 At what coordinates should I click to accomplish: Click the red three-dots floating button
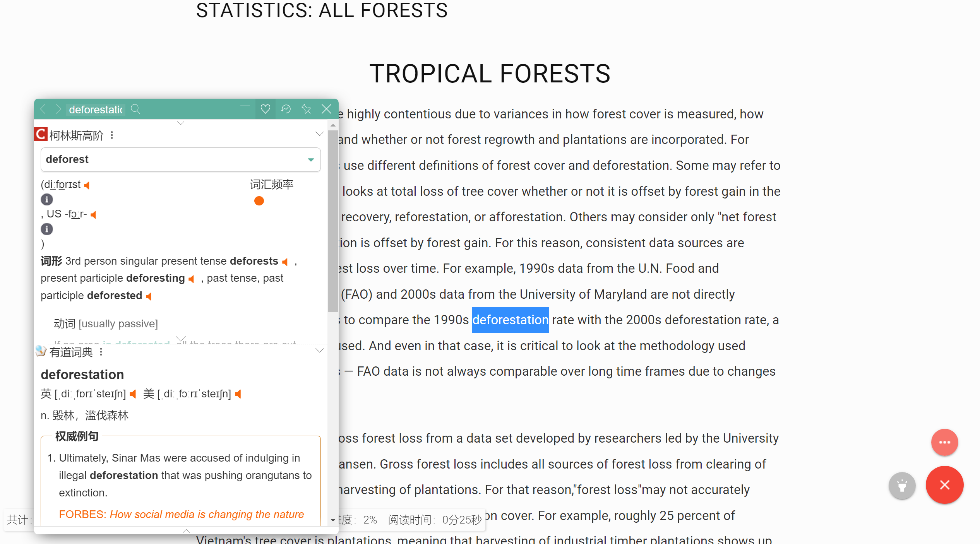[944, 442]
